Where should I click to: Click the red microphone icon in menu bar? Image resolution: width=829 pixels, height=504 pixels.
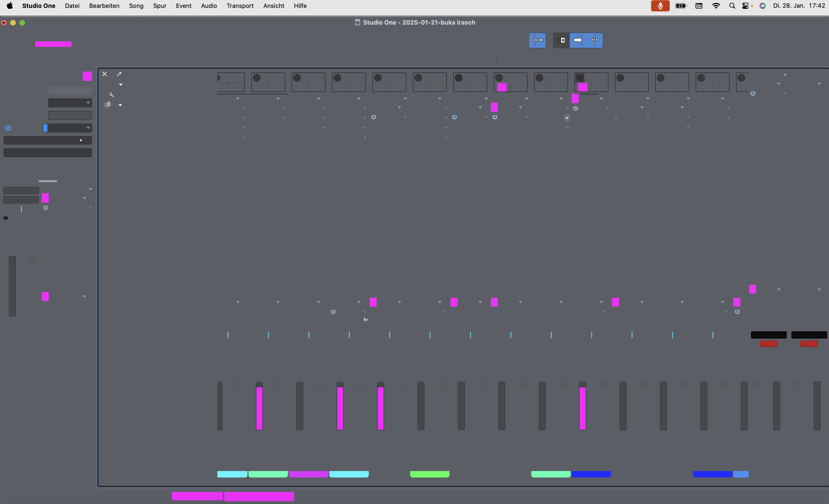tap(660, 6)
